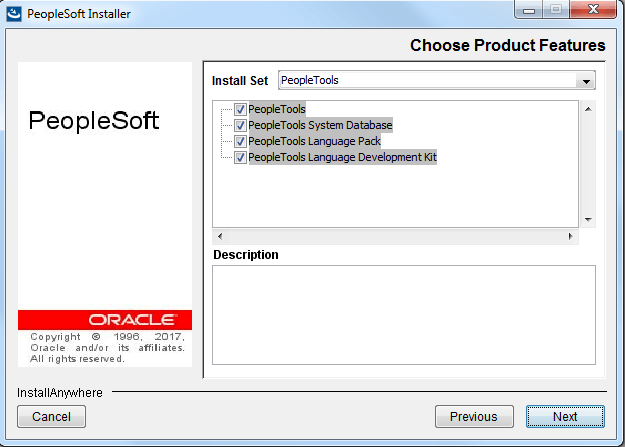
Task: Select PeopleTools System Database tree row
Action: coord(320,125)
